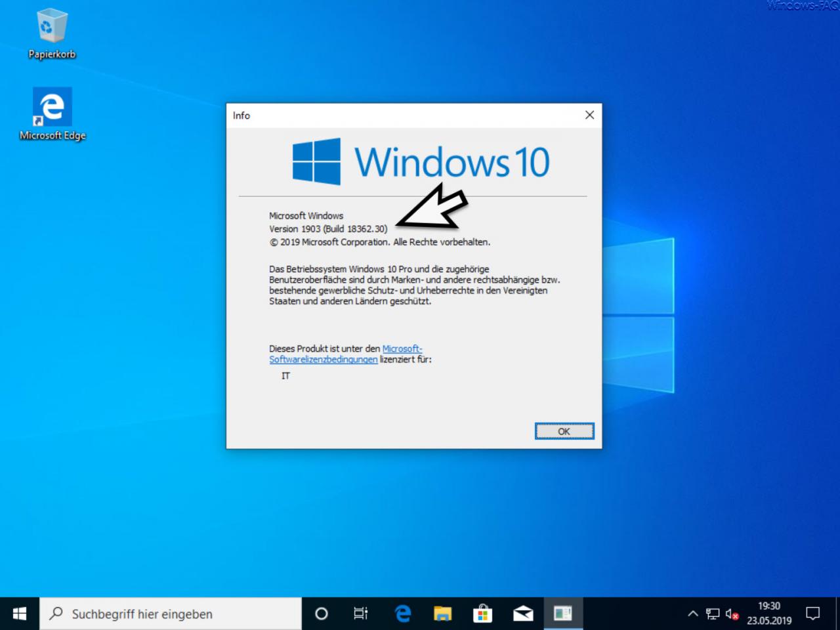Open Cortana circle icon on taskbar
The height and width of the screenshot is (630, 840).
(x=322, y=614)
